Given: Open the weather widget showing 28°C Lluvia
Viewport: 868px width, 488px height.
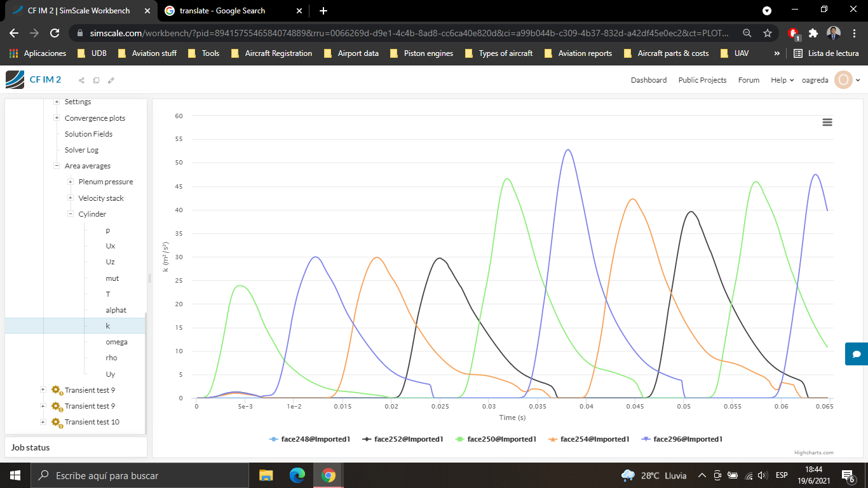Looking at the screenshot, I should tap(654, 475).
